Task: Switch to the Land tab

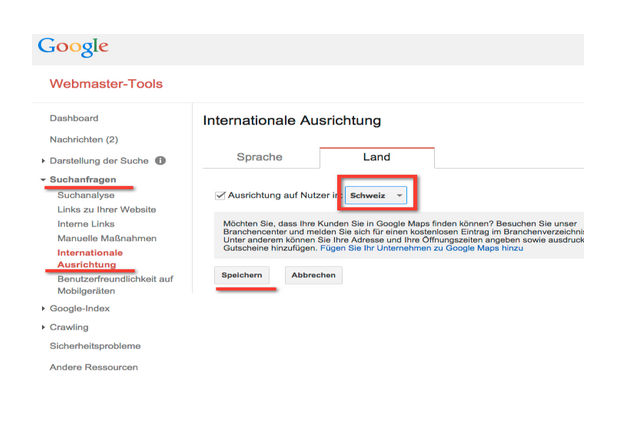Action: (377, 157)
